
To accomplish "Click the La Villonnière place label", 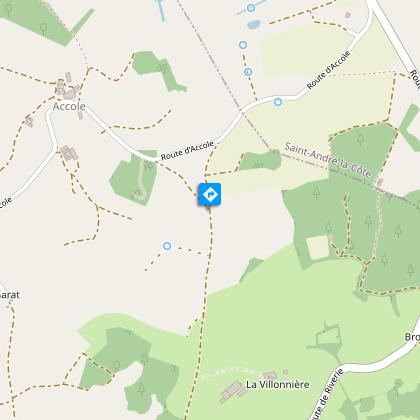I will [278, 384].
